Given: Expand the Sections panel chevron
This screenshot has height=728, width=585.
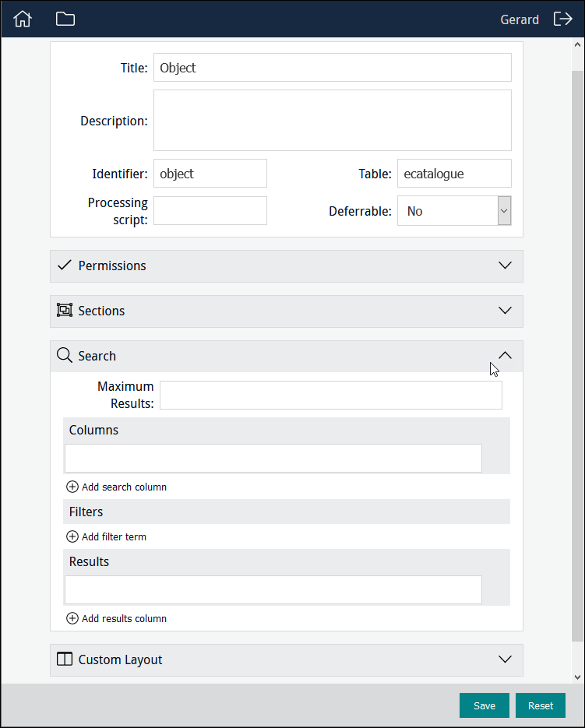Looking at the screenshot, I should [x=505, y=310].
